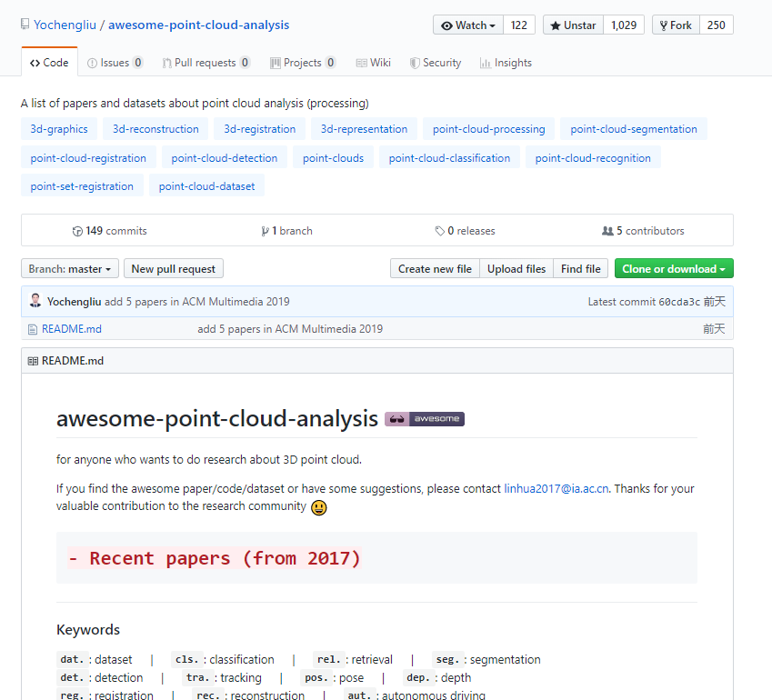Click the 3d-registration topic tag
The image size is (772, 700).
[260, 129]
